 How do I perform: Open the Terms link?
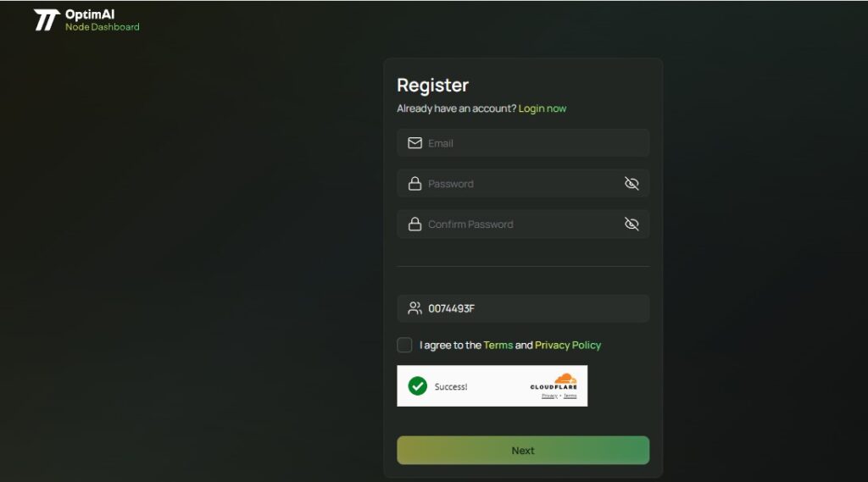pyautogui.click(x=498, y=345)
